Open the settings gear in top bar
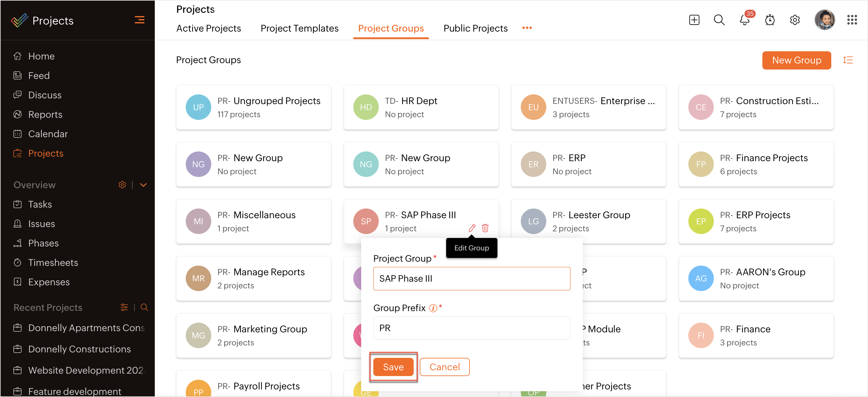The height and width of the screenshot is (397, 868). point(795,20)
